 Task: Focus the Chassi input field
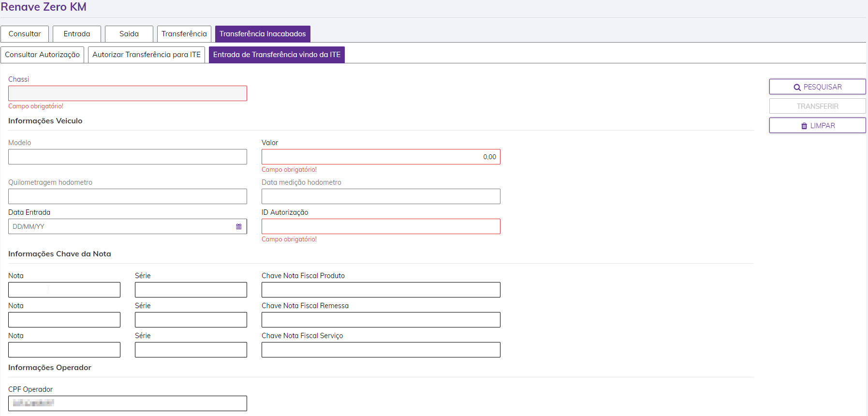(x=128, y=93)
